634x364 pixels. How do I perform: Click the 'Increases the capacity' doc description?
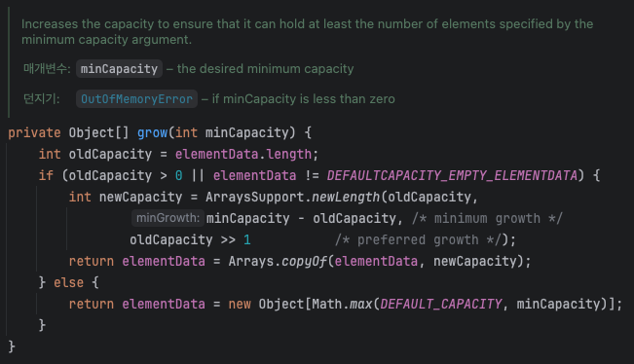click(308, 31)
